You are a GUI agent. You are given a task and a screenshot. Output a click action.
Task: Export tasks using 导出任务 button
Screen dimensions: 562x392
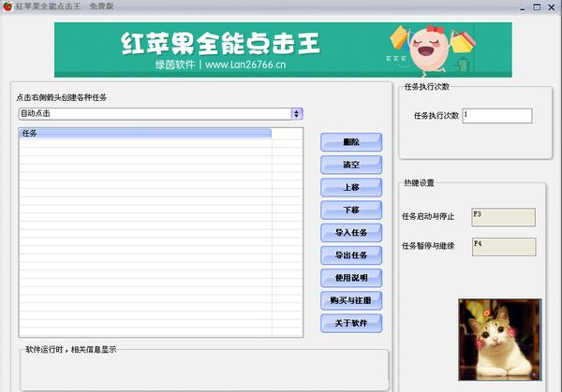click(x=351, y=254)
